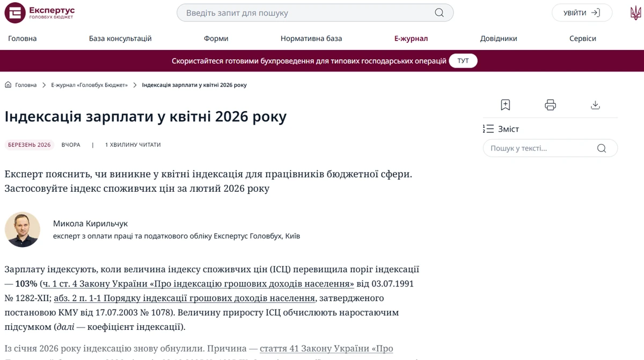Image resolution: width=644 pixels, height=360 pixels.
Task: Bookmark this article for later
Action: pos(505,105)
